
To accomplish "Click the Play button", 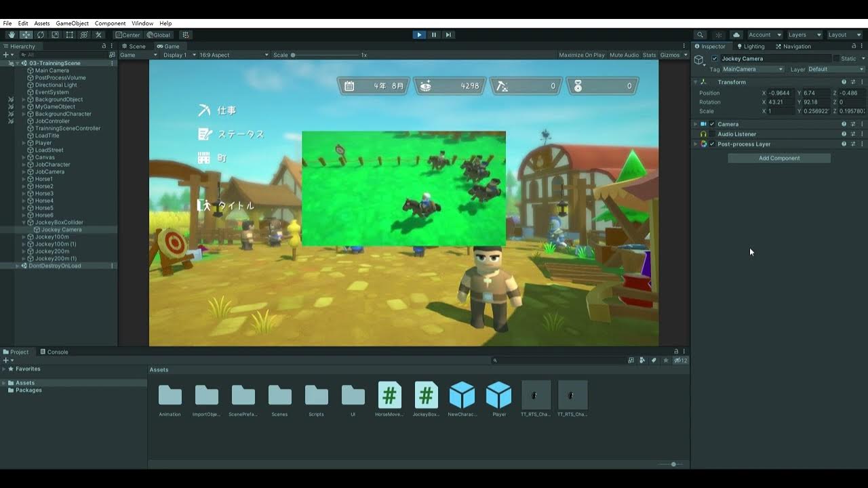I will 419,35.
